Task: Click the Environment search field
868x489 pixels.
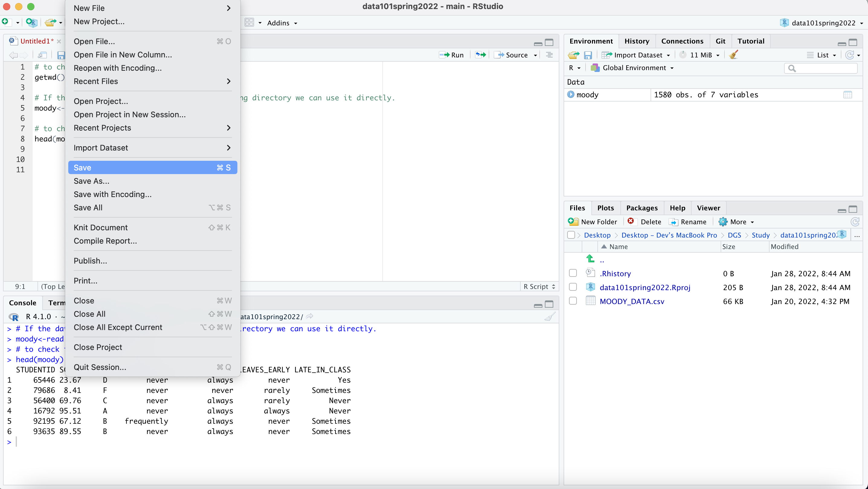Action: pos(824,68)
